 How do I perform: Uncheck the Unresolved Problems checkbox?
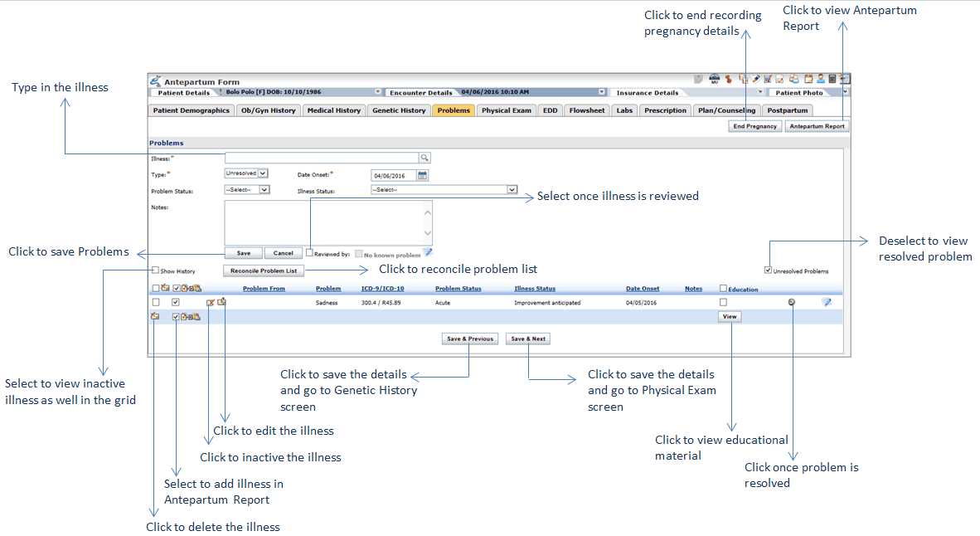tap(768, 270)
